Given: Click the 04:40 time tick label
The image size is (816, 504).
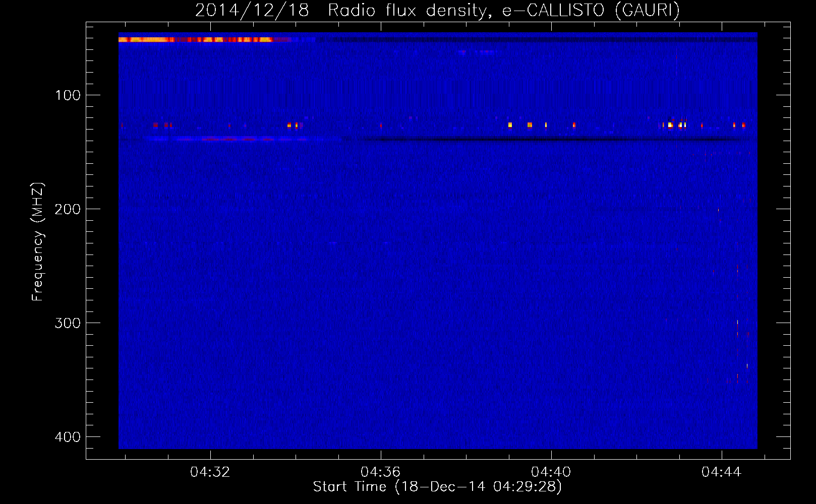Looking at the screenshot, I should 551,472.
